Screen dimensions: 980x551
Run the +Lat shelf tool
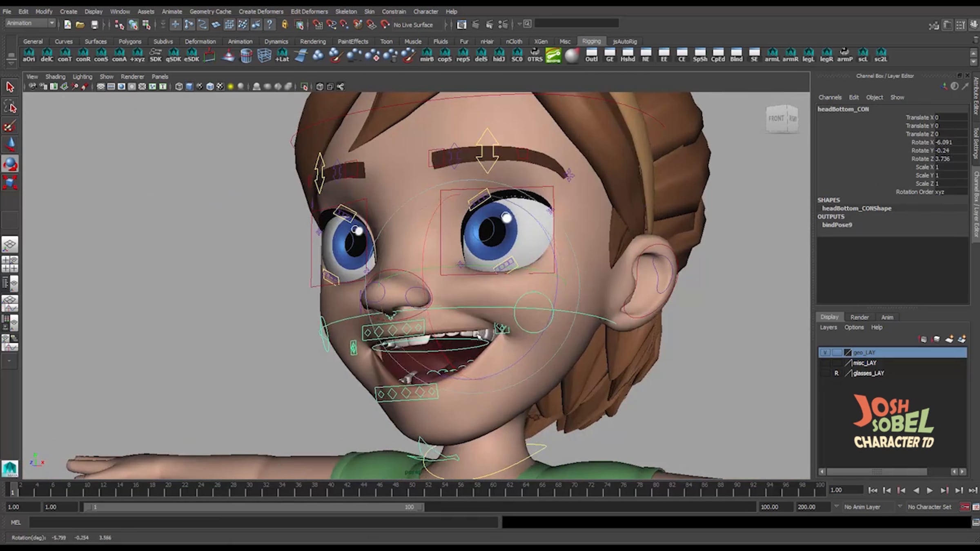[282, 55]
